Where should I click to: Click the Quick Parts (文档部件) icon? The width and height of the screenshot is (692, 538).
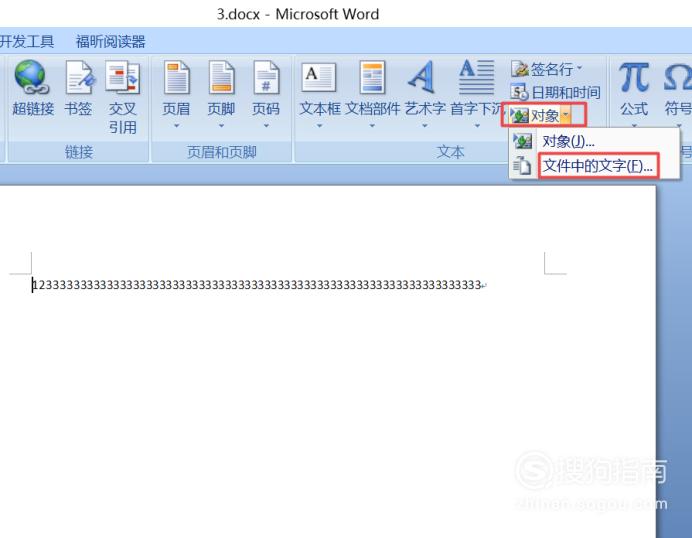372,77
